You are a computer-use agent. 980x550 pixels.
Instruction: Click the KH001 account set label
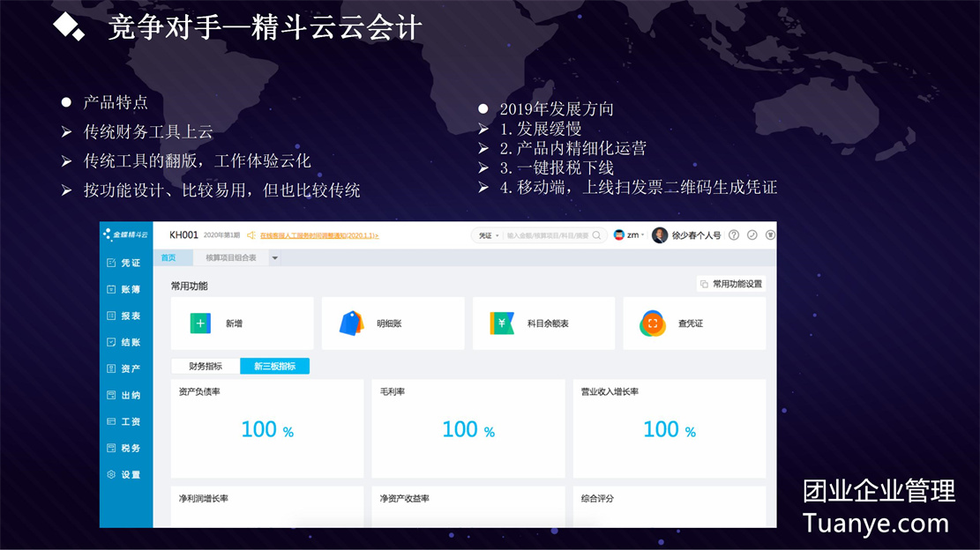pos(183,234)
